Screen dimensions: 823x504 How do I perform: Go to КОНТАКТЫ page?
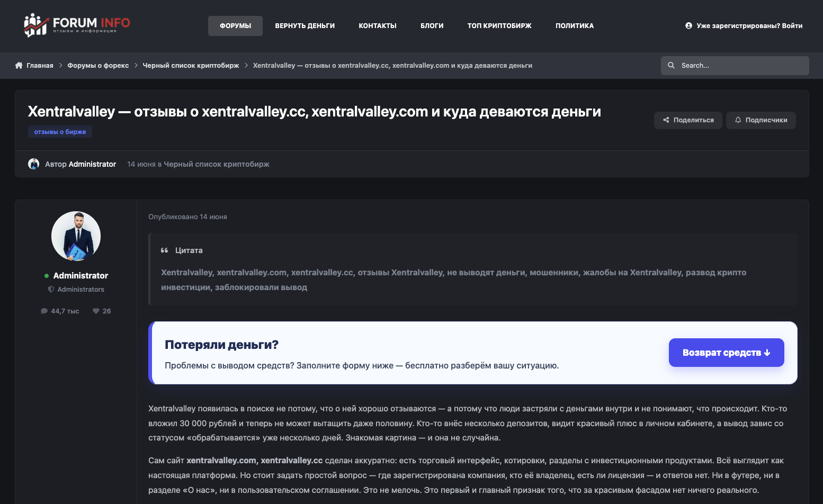tap(378, 26)
